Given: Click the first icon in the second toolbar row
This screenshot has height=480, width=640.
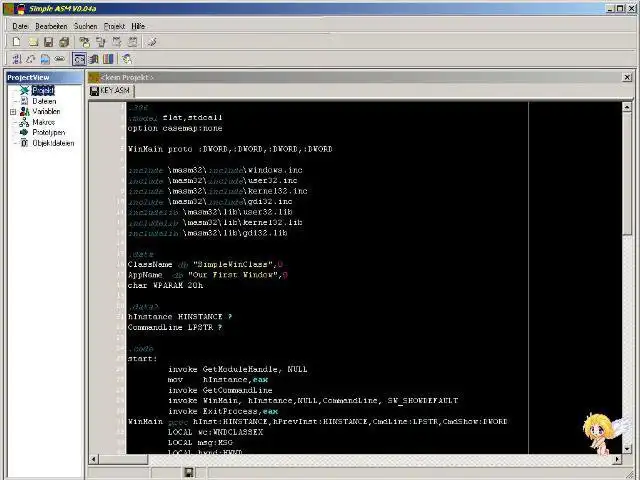Looking at the screenshot, I should (17, 59).
